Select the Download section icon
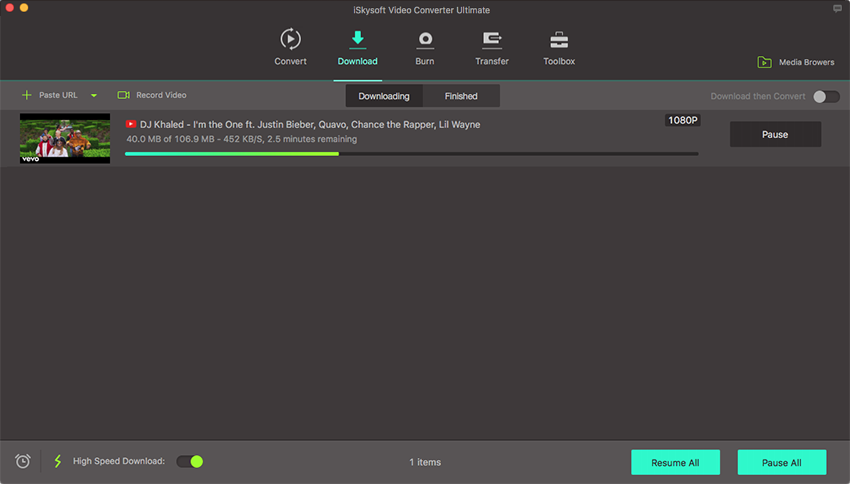This screenshot has width=850, height=484. [357, 40]
